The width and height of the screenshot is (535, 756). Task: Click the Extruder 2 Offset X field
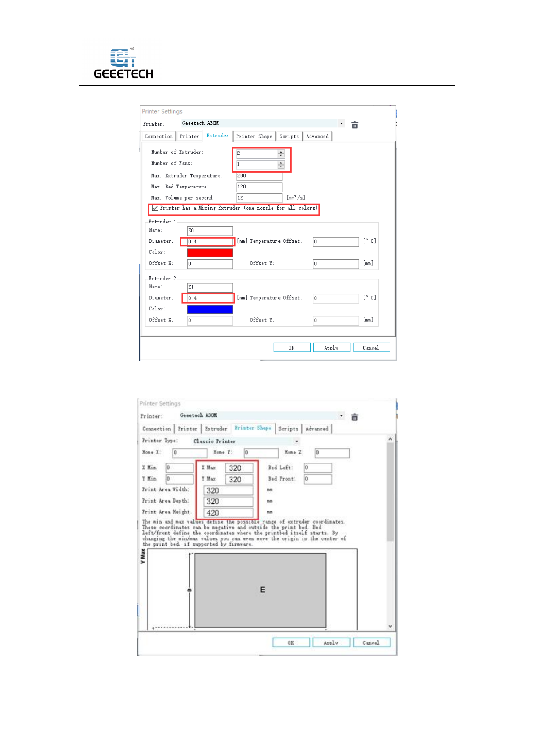[x=210, y=320]
